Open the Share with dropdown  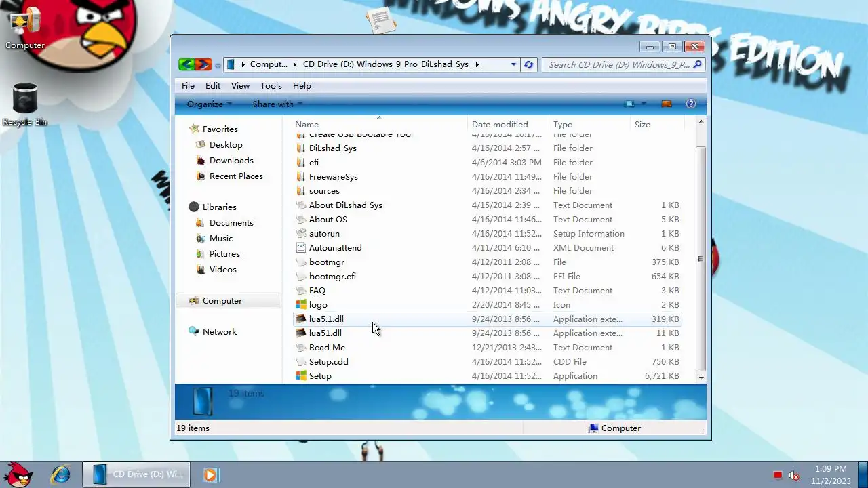point(277,104)
